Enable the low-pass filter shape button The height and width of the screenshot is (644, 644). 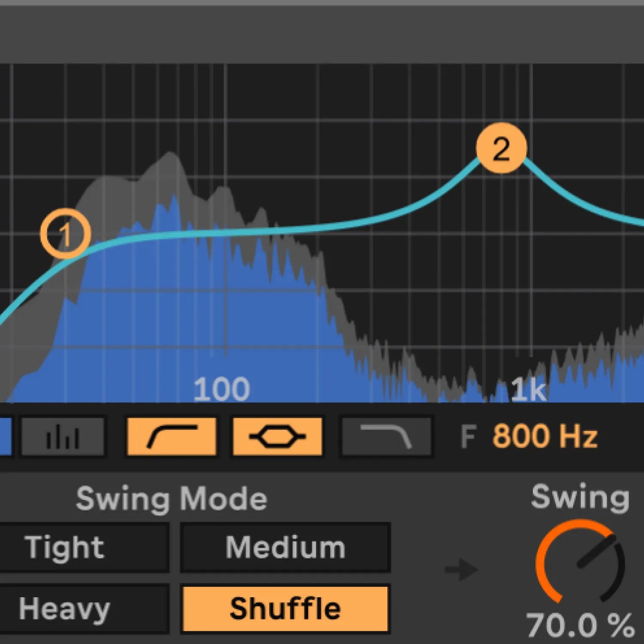coord(386,437)
